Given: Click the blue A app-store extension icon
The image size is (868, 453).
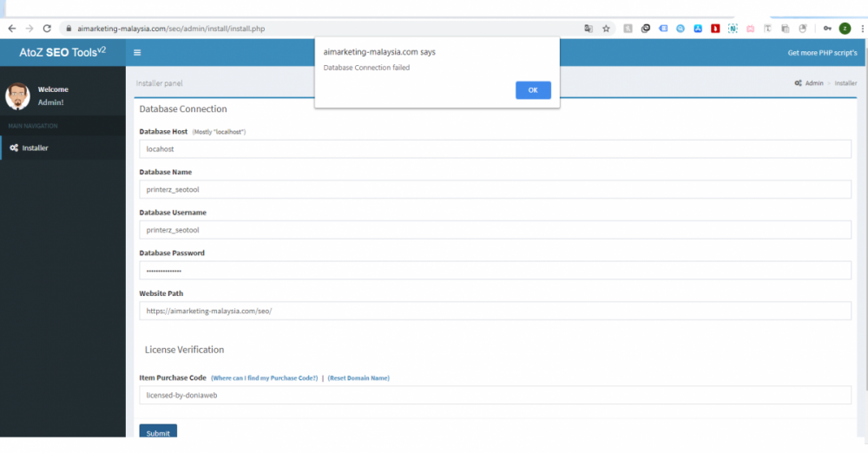Looking at the screenshot, I should pos(698,29).
